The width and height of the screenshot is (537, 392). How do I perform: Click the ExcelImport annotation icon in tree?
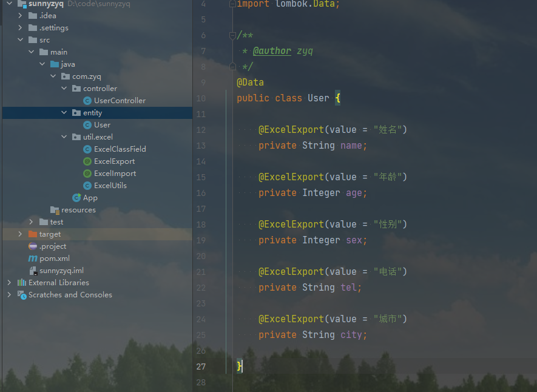point(87,174)
